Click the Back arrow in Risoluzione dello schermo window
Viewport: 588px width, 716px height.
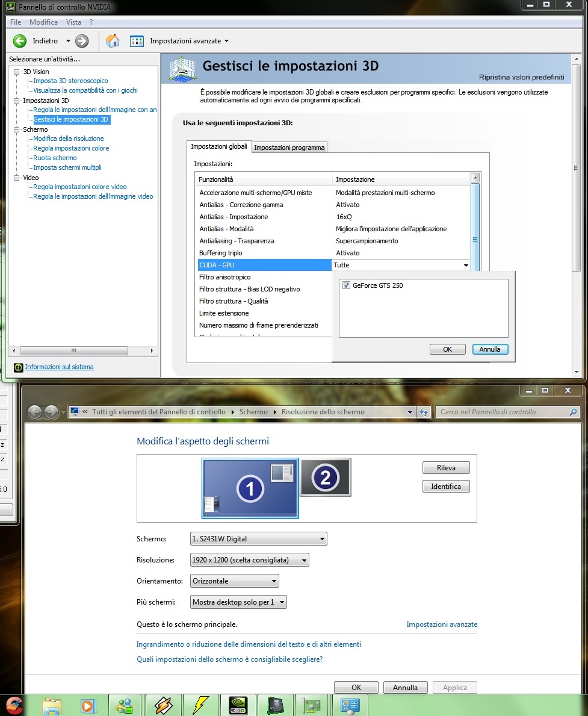point(35,412)
